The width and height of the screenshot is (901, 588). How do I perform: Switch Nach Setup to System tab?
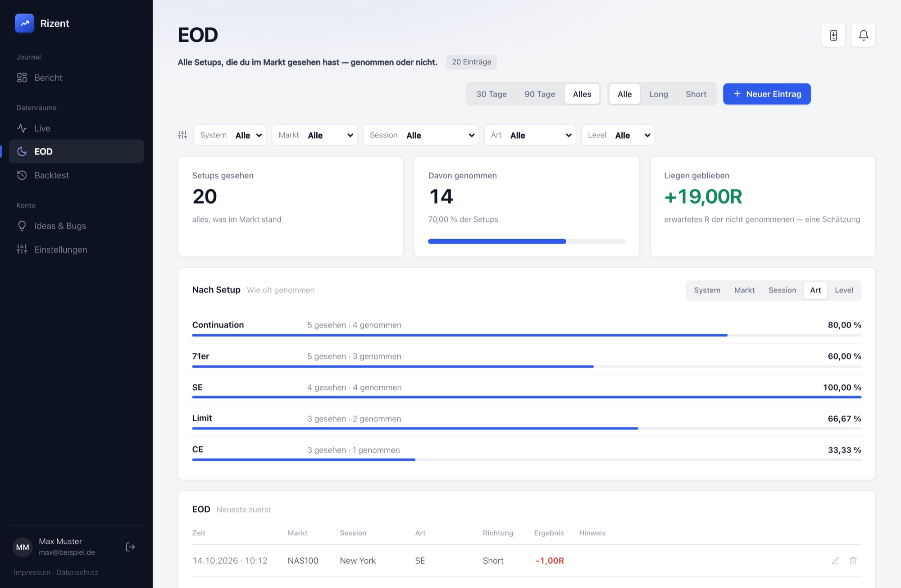(707, 290)
